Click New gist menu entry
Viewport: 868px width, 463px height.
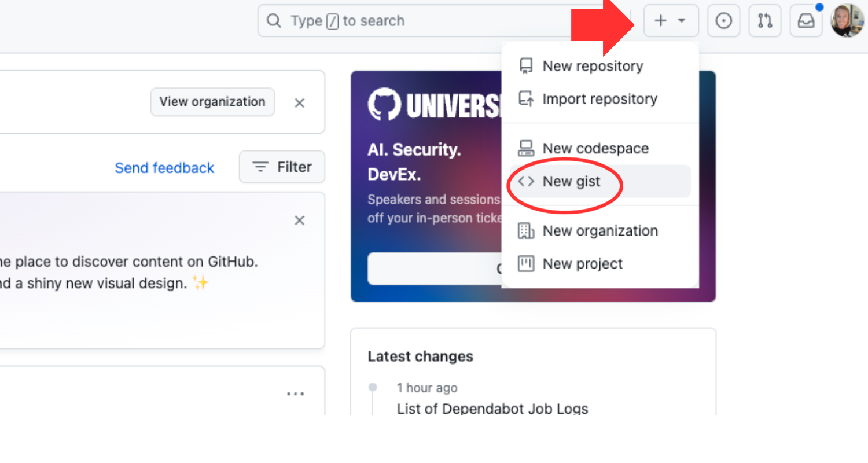click(572, 181)
